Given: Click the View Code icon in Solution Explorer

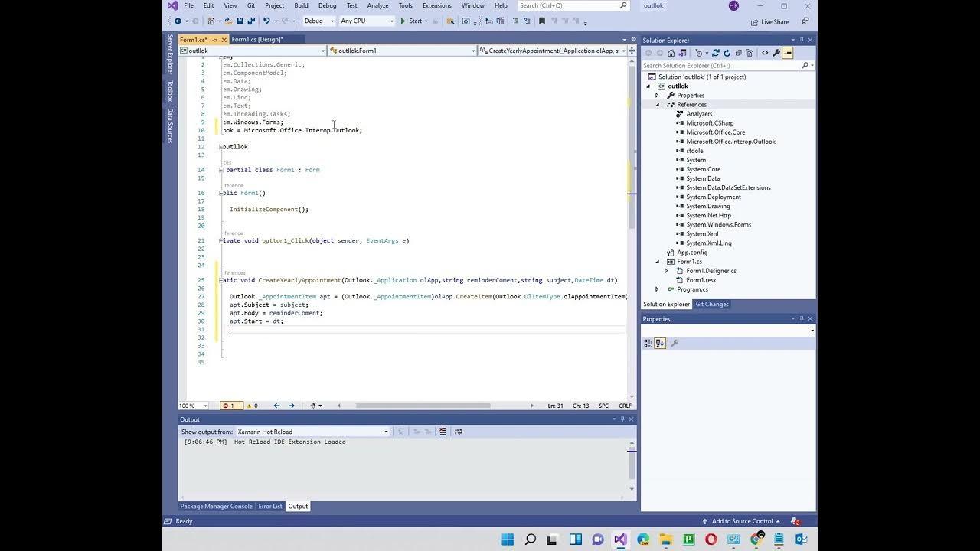Looking at the screenshot, I should (x=765, y=53).
